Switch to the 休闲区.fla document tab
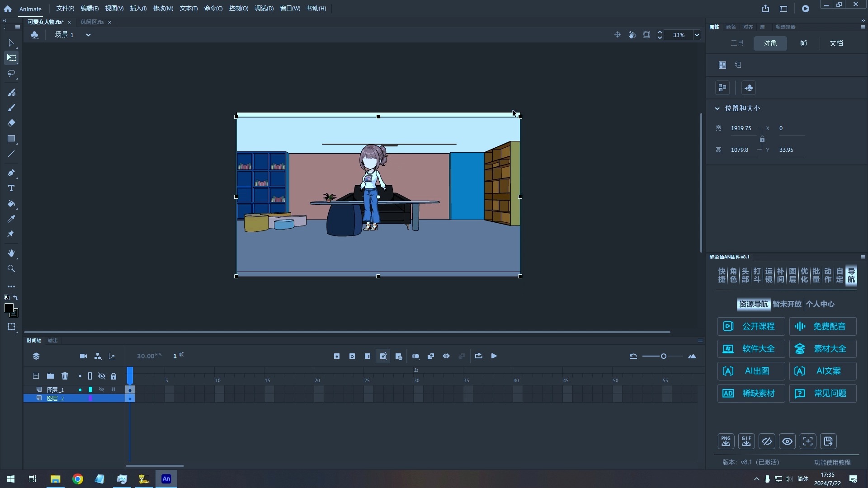Viewport: 868px width, 488px height. (x=92, y=22)
